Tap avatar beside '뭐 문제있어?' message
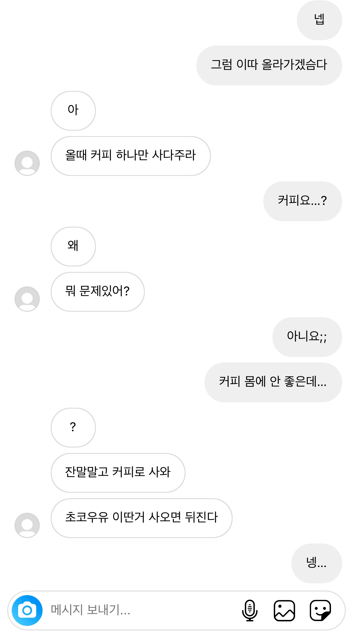Screen dimensions: 353x644 point(27,299)
